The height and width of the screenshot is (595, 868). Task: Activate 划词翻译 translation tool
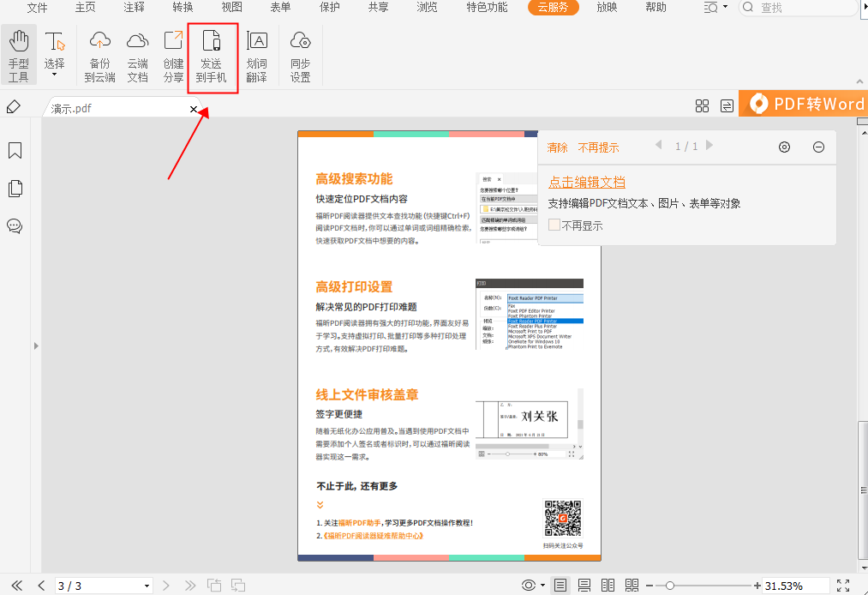pos(258,53)
